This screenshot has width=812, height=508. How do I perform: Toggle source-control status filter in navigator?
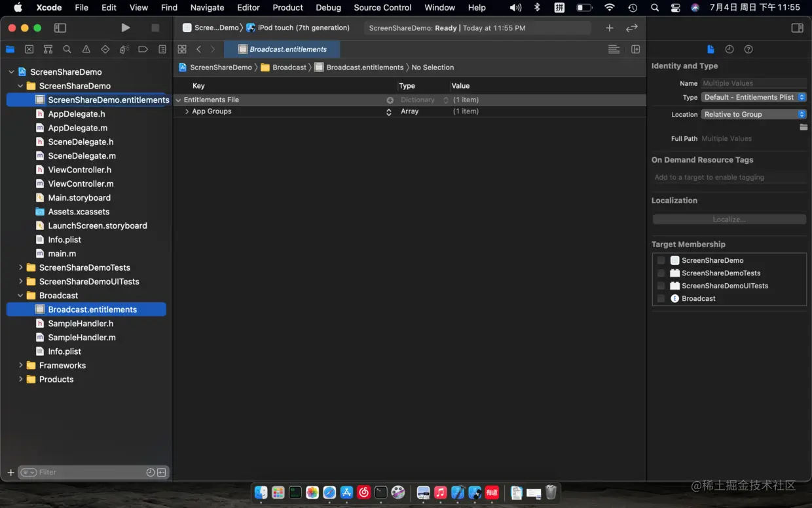tap(162, 473)
